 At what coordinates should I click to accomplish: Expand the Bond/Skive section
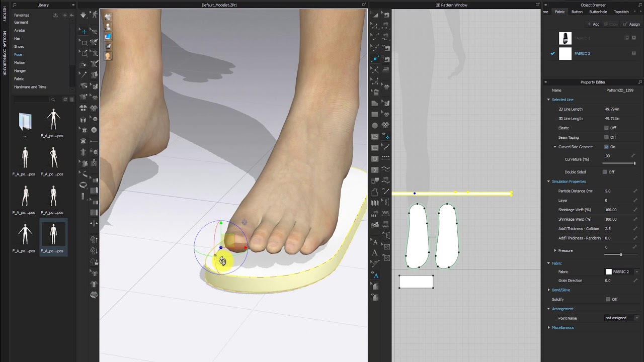(548, 290)
